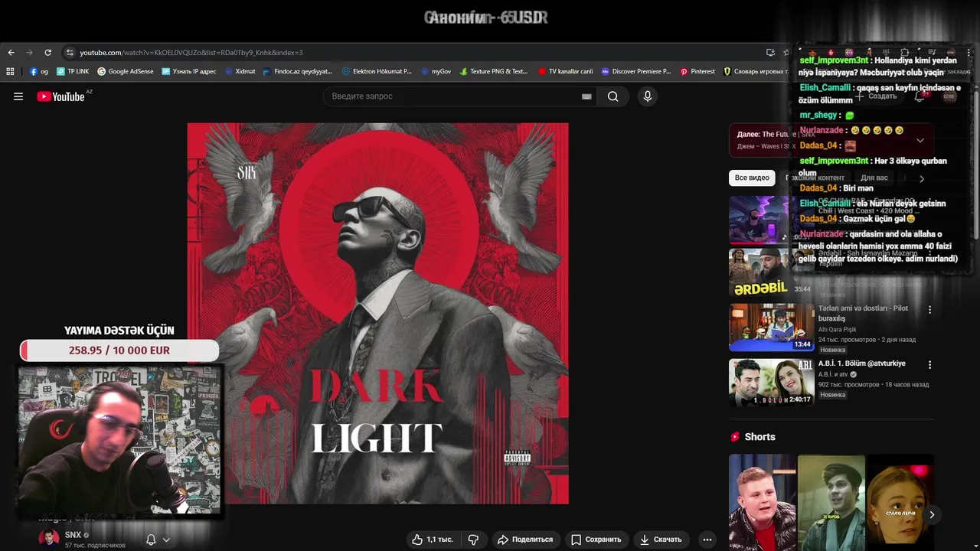Image resolution: width=980 pixels, height=551 pixels.
Task: Open the YouTube hamburger guide menu
Action: click(x=18, y=96)
